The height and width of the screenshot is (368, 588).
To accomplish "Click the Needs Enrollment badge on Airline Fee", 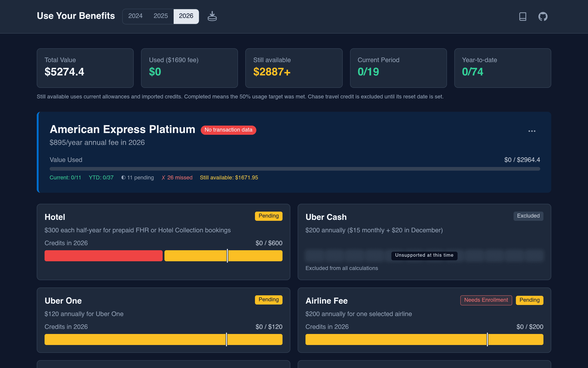I will [x=486, y=300].
